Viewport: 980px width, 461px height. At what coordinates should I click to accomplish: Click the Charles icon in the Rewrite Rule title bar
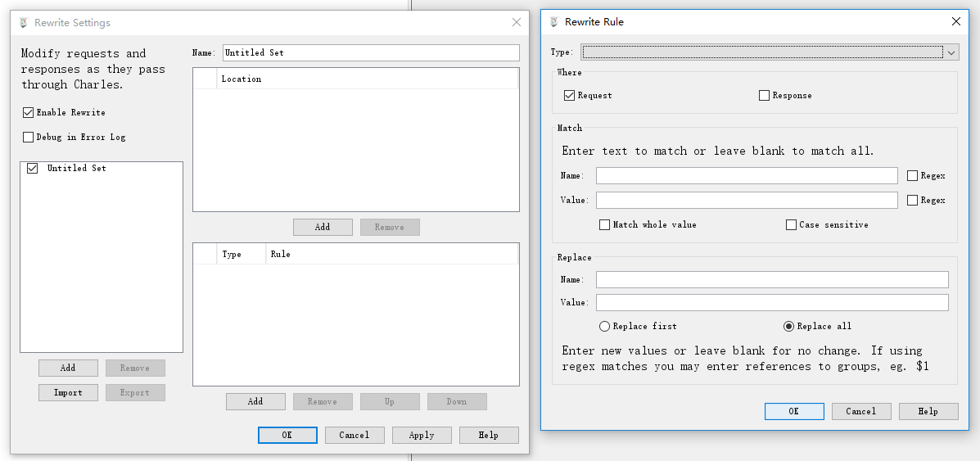click(x=553, y=22)
